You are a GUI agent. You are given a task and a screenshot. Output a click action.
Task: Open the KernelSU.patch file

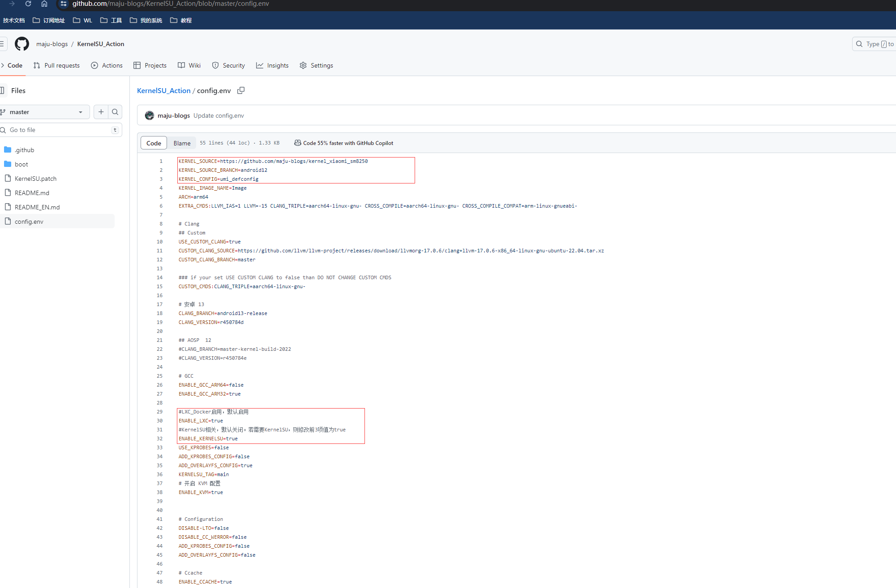35,179
